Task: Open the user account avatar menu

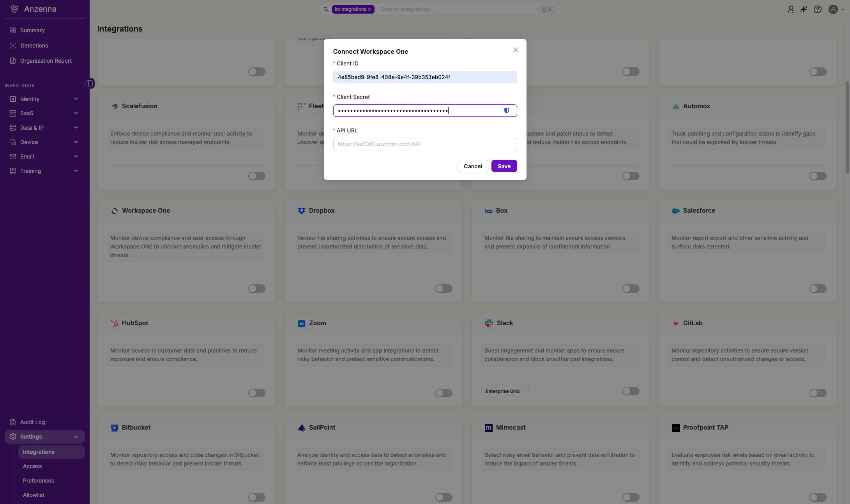Action: (833, 9)
